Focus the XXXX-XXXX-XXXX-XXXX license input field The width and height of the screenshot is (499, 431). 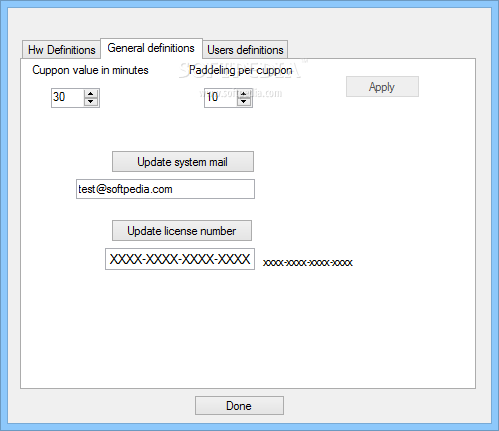[x=180, y=259]
